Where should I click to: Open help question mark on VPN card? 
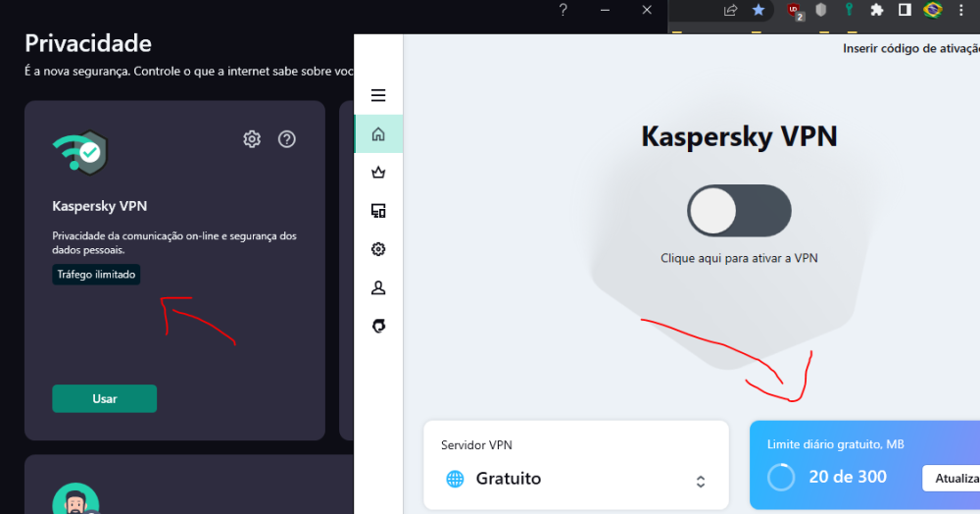(287, 139)
